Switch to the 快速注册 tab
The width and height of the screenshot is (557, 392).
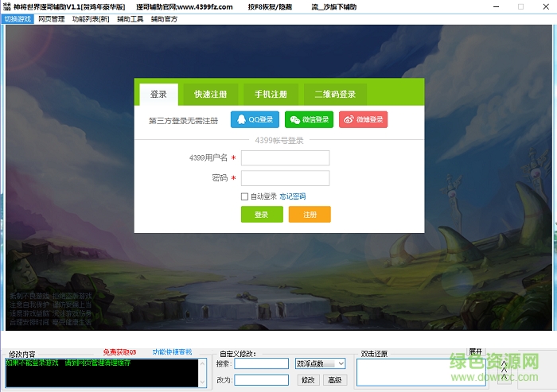pyautogui.click(x=210, y=95)
